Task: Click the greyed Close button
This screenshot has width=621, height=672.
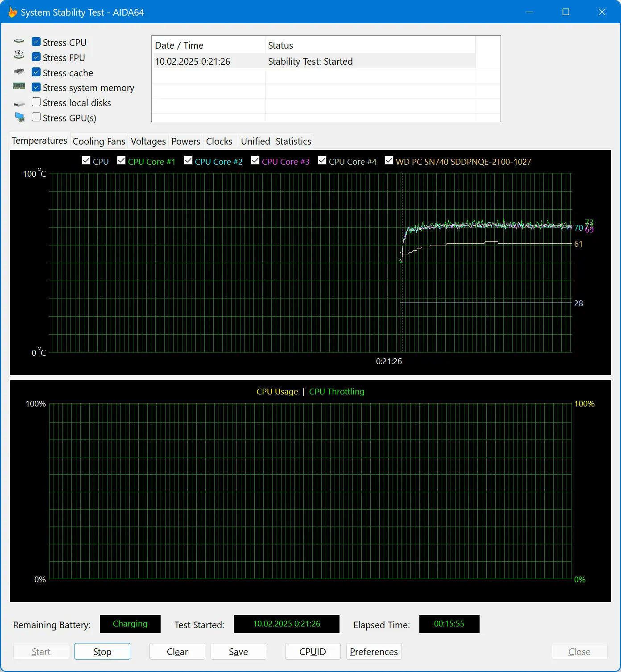Action: 580,651
